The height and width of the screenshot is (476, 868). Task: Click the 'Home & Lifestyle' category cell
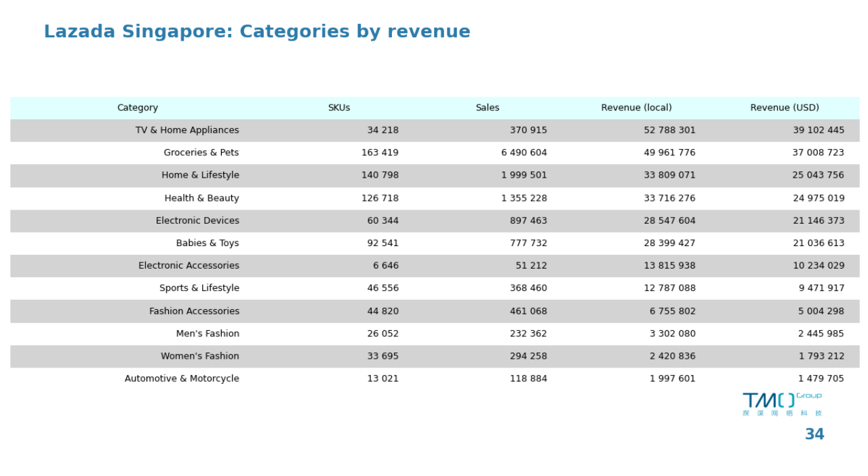200,175
